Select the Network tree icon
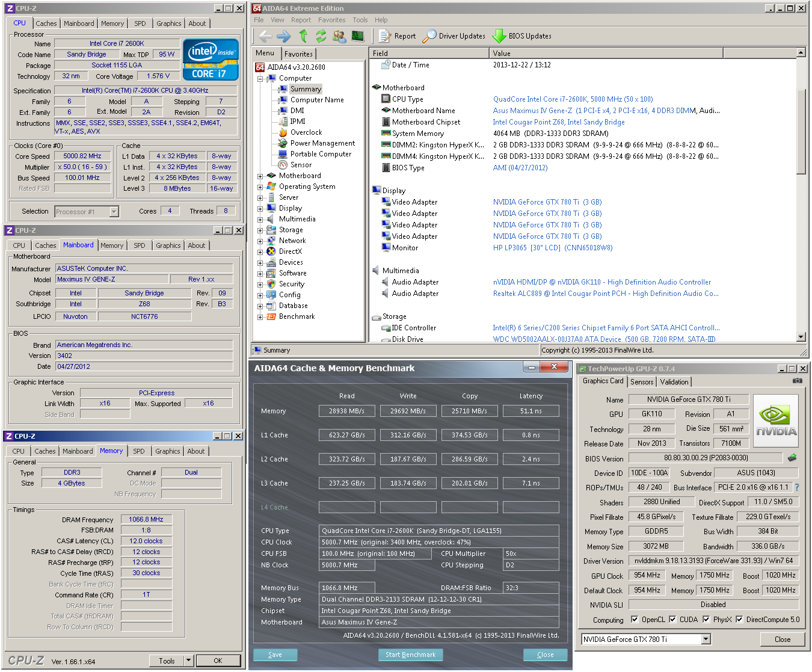 click(x=271, y=241)
